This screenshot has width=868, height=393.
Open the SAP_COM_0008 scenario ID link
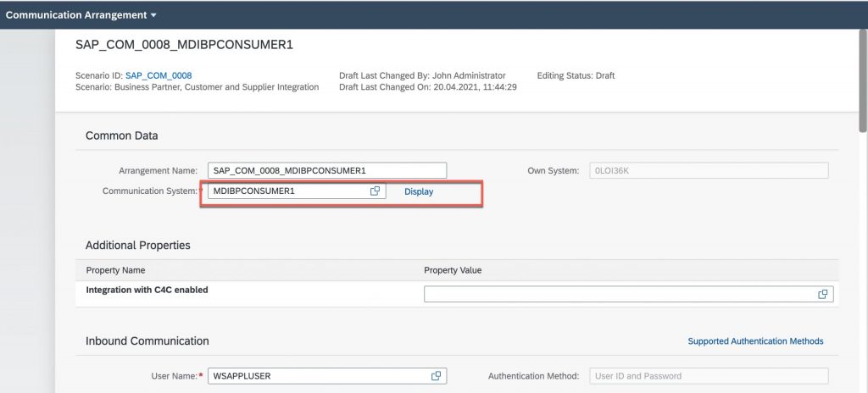point(159,75)
